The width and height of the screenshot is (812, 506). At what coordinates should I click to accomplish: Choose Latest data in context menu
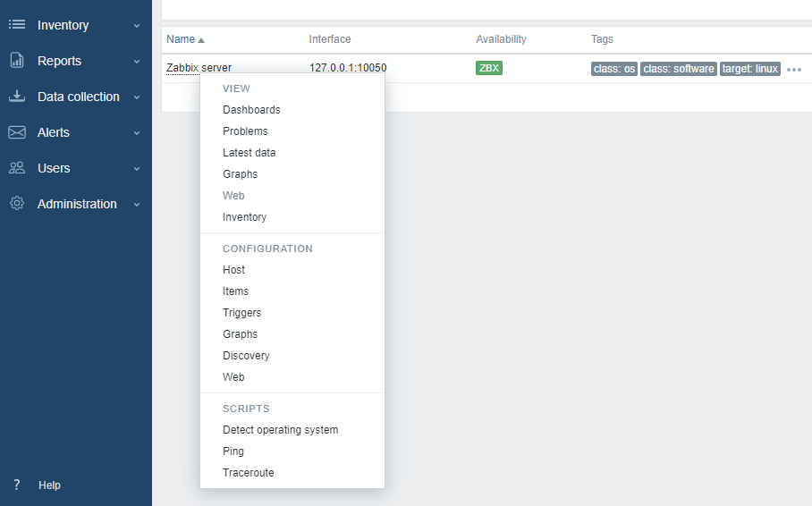coord(250,153)
